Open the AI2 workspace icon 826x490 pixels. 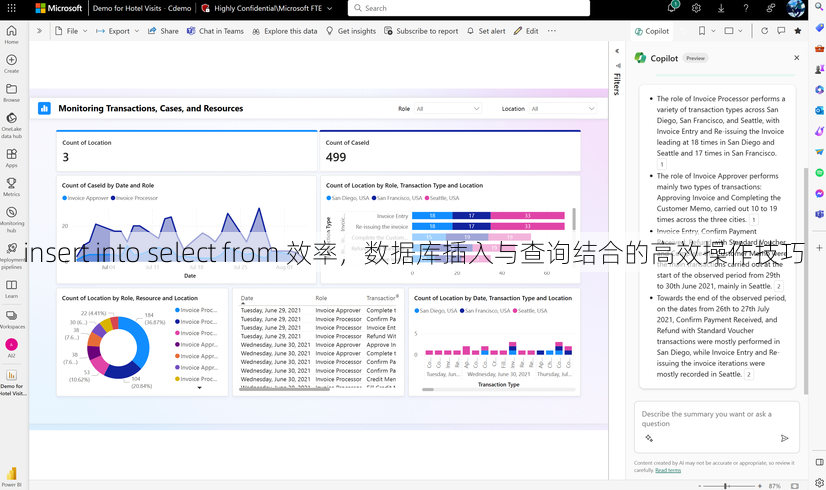point(12,348)
